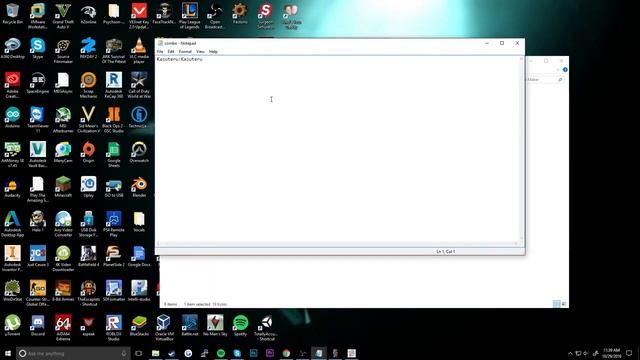Select the Source Filmmaker desktop icon
640x360 pixels.
coord(63,51)
